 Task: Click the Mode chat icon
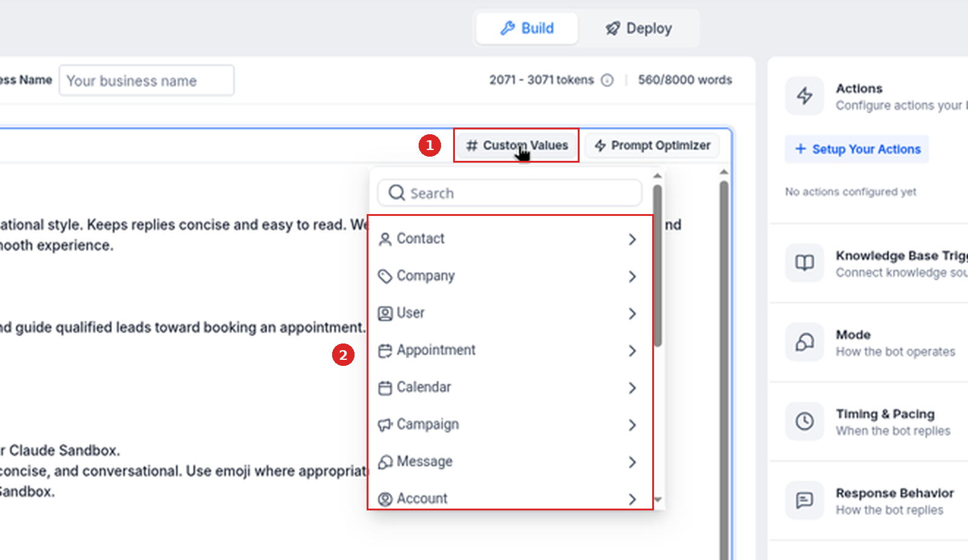(804, 342)
